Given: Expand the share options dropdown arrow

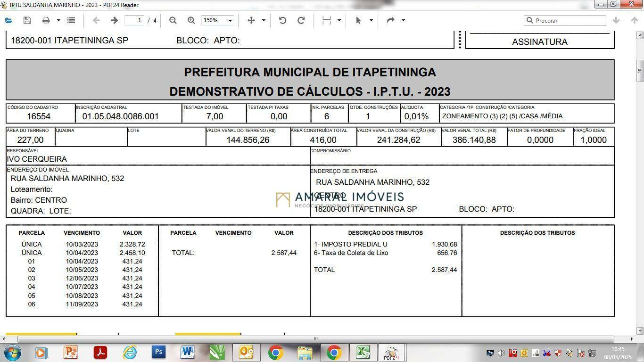Looking at the screenshot, I should click(403, 20).
